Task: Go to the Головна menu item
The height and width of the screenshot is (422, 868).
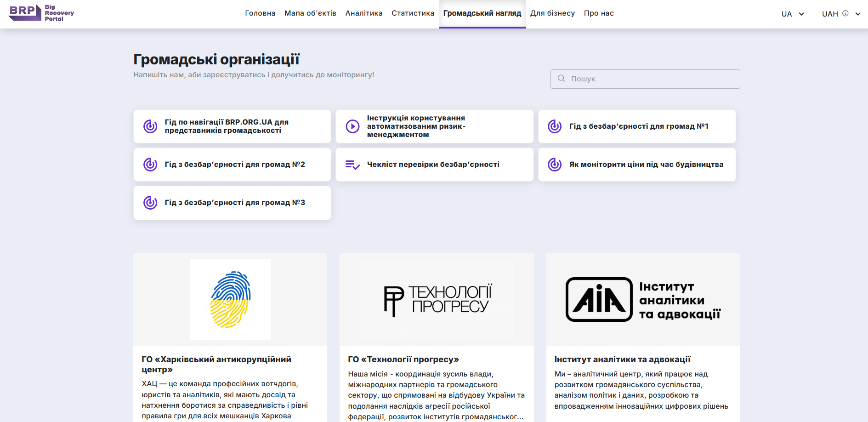Action: click(x=260, y=13)
